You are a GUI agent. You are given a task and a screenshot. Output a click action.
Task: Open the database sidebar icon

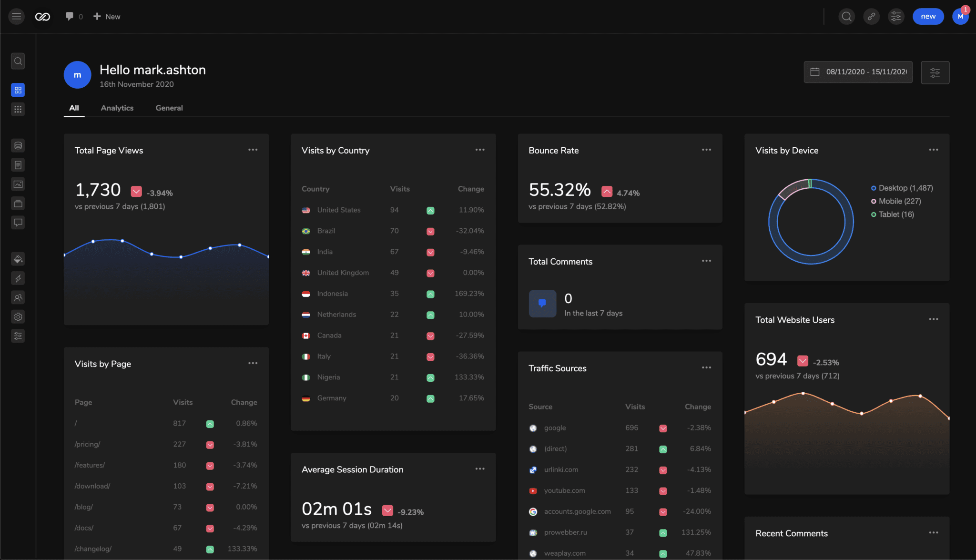(18, 145)
